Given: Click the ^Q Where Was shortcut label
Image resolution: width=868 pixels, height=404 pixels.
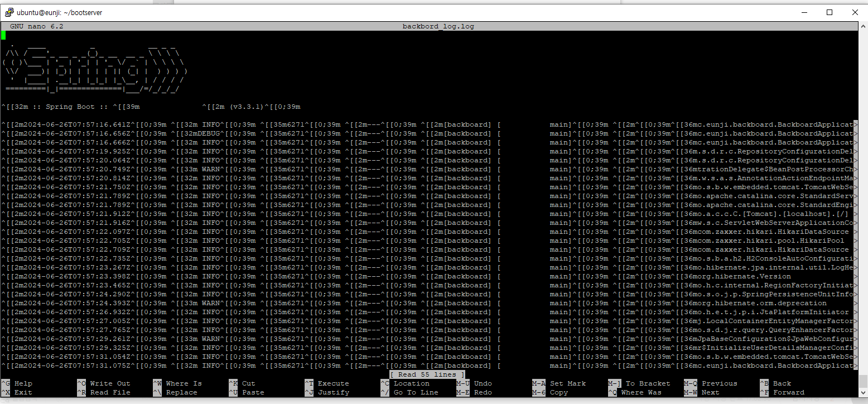Looking at the screenshot, I should pos(635,392).
